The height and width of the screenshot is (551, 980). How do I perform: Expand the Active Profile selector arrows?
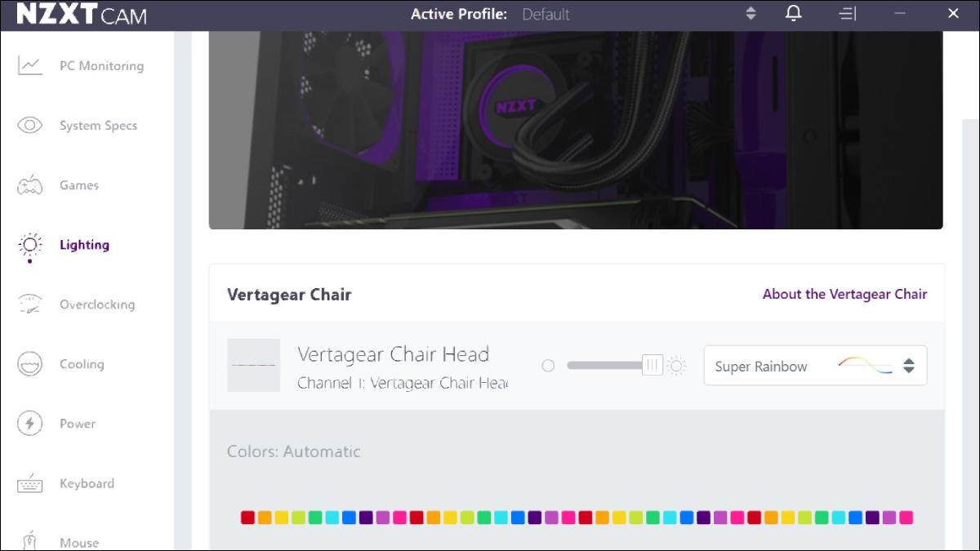[751, 14]
